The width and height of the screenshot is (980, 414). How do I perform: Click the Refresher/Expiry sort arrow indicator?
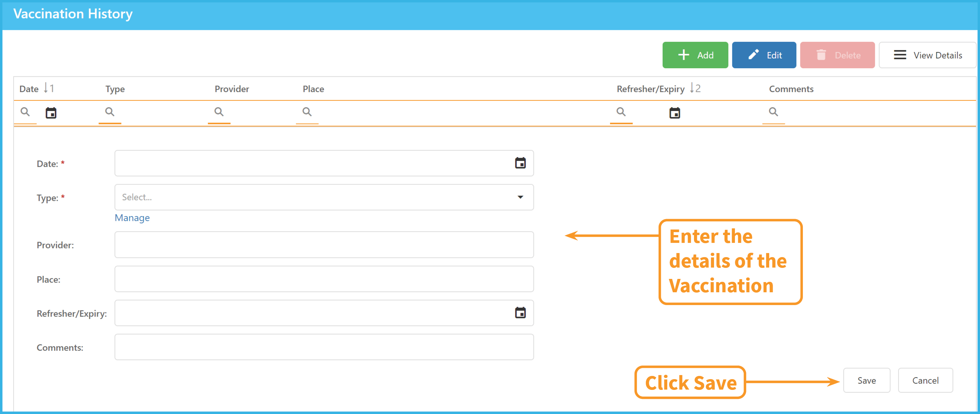click(x=695, y=88)
